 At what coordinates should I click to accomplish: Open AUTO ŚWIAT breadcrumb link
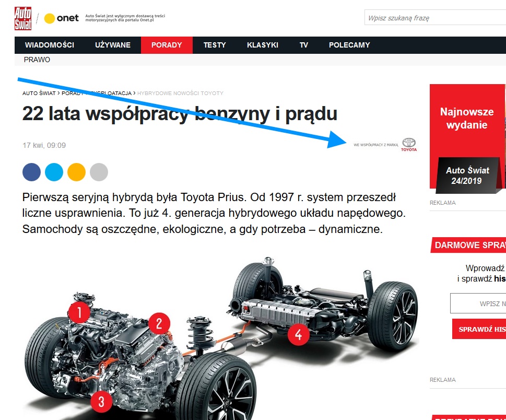coord(39,94)
